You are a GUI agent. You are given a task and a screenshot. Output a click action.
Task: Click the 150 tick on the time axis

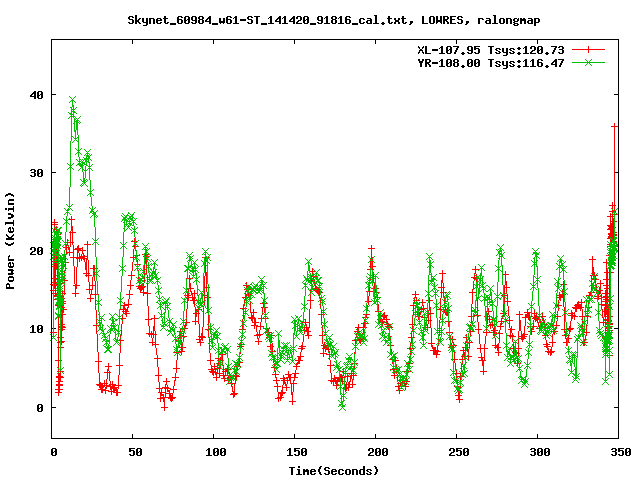[x=295, y=453]
